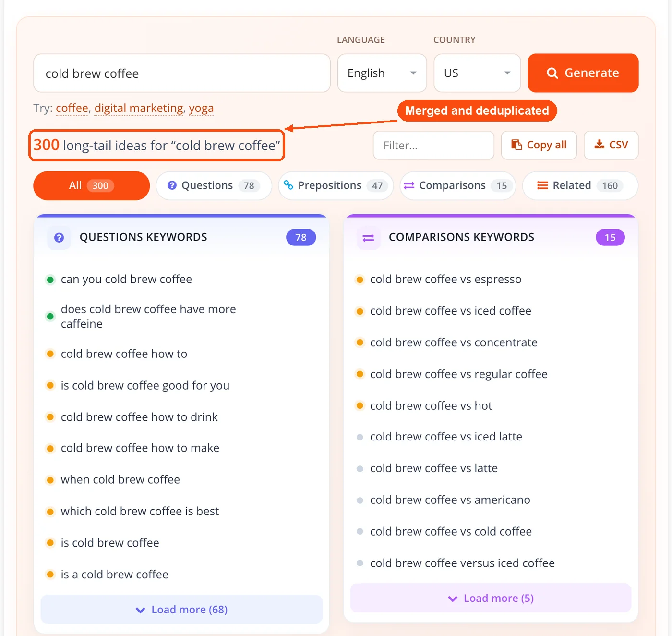The width and height of the screenshot is (672, 636).
Task: Click the arrows icon in Comparisons Keywords header
Action: [x=368, y=238]
